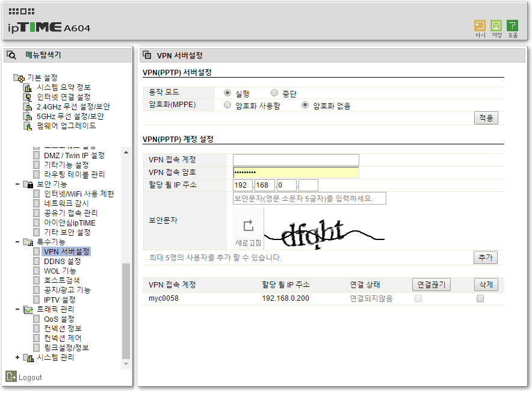
Task: Check the 삭제 checkbox for myc0058
Action: 480,298
